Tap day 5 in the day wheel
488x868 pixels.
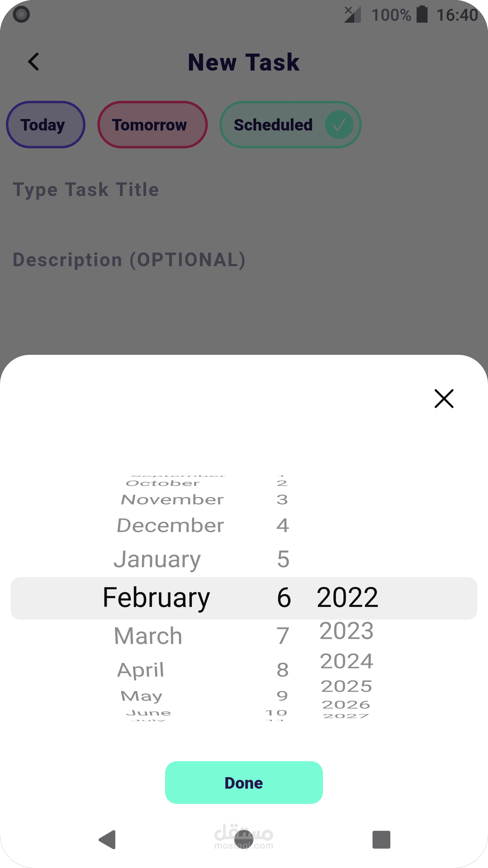(x=283, y=559)
